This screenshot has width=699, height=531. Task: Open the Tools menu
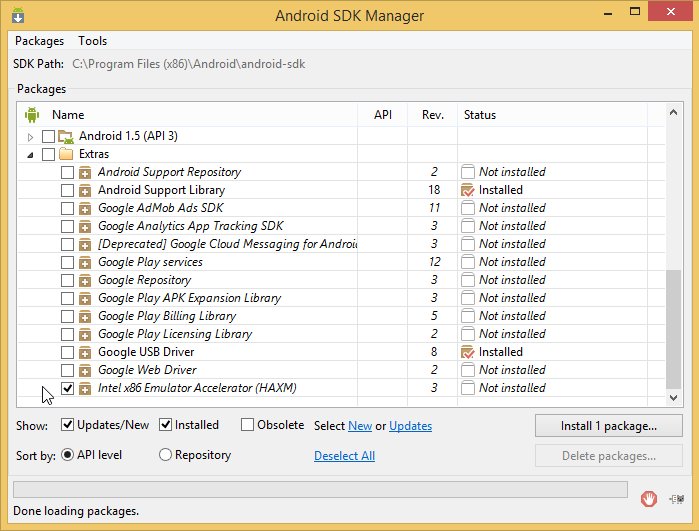93,41
